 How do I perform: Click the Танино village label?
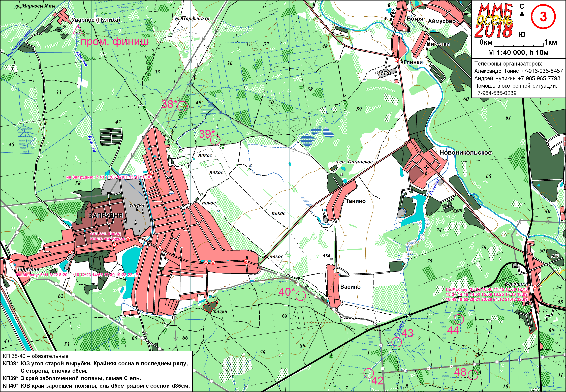356,201
